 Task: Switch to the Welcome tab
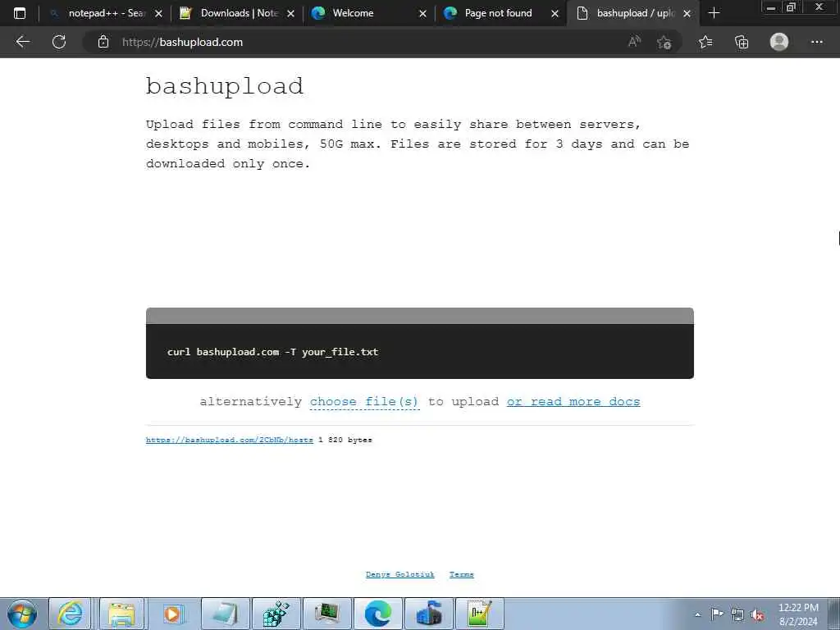(369, 13)
